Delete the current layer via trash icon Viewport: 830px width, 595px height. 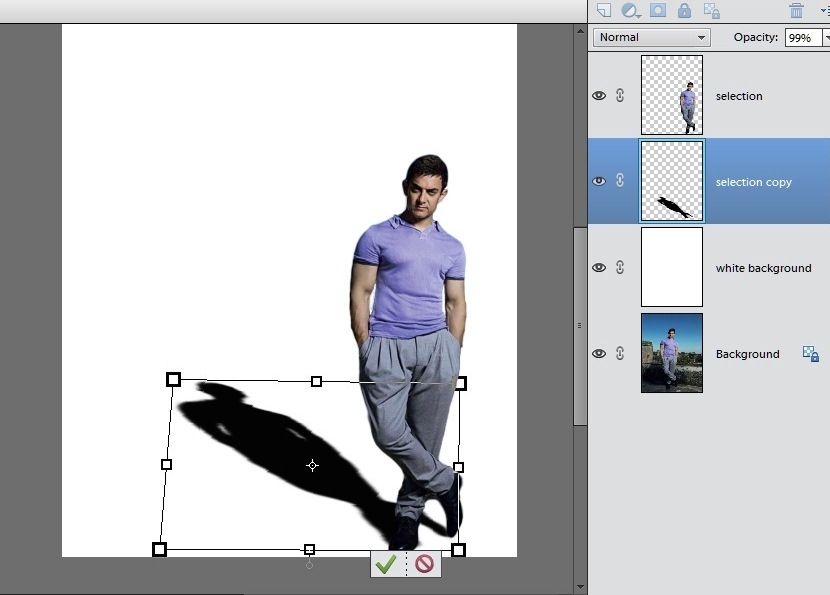[796, 11]
